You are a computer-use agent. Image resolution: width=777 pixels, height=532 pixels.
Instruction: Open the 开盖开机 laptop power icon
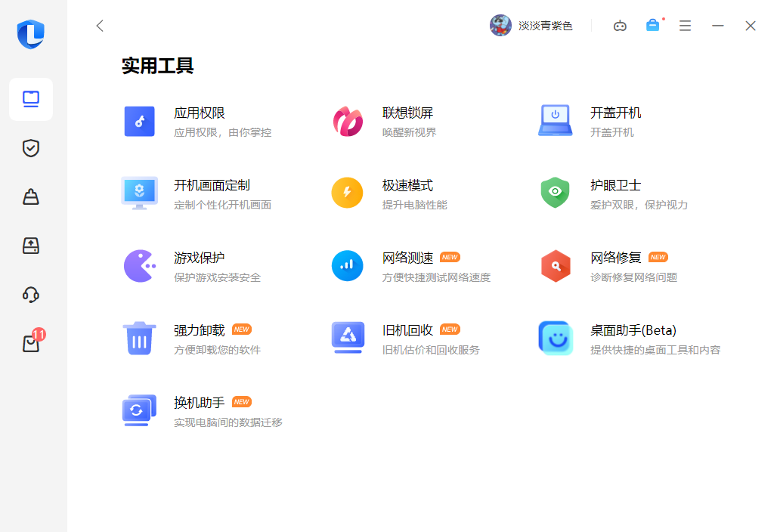click(556, 120)
